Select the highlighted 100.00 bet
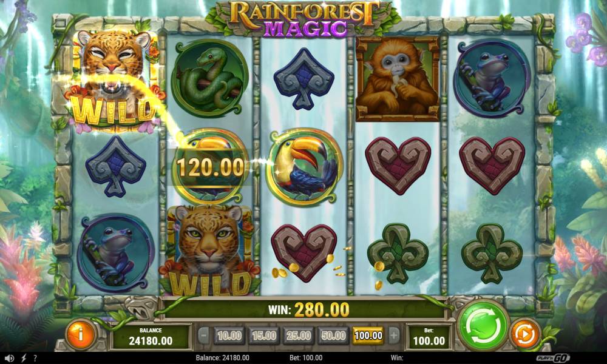607x364 pixels. [x=368, y=335]
